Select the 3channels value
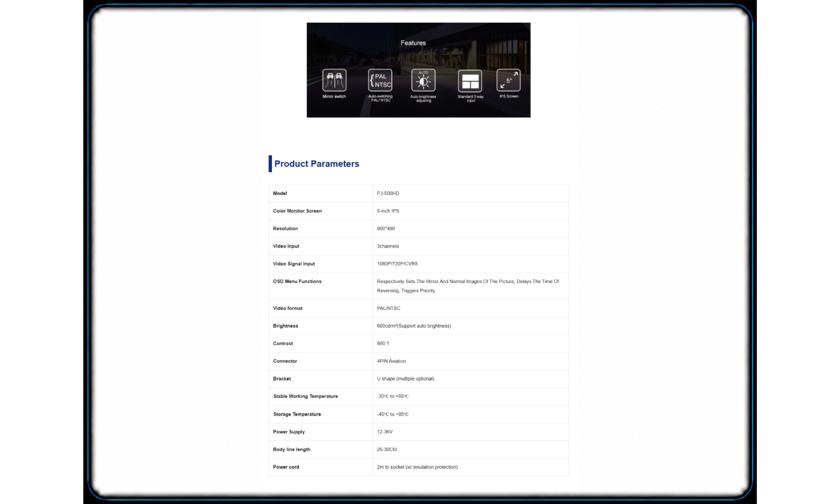Screen dimensions: 840x504 tap(388, 246)
